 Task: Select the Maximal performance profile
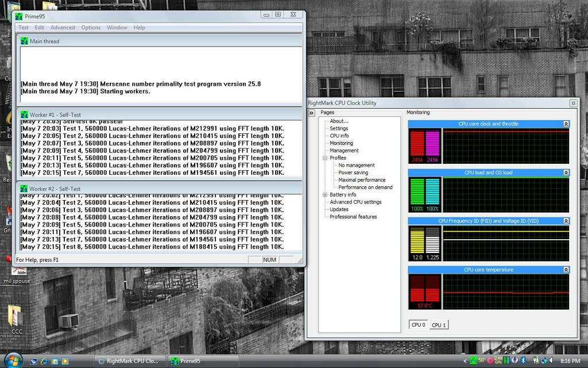362,180
